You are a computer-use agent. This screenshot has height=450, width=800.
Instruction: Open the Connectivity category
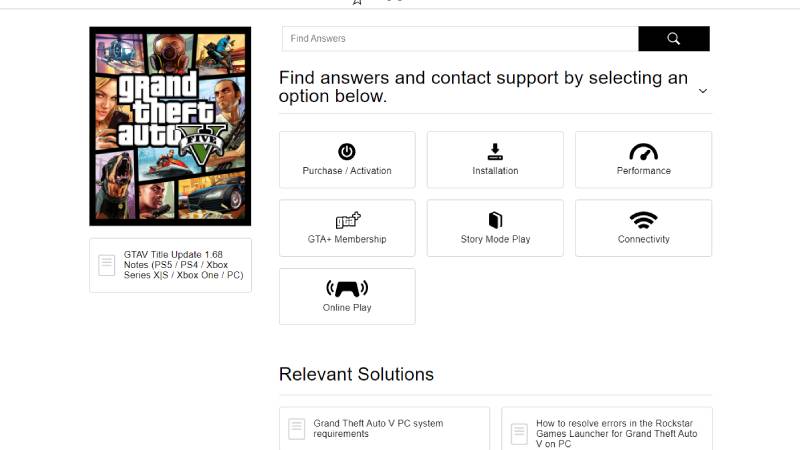(x=643, y=228)
